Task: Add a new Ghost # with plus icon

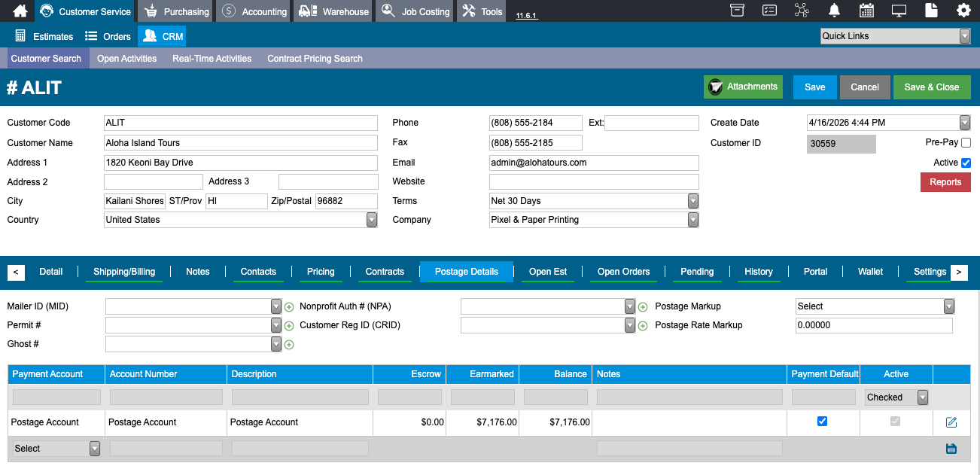Action: pyautogui.click(x=289, y=345)
